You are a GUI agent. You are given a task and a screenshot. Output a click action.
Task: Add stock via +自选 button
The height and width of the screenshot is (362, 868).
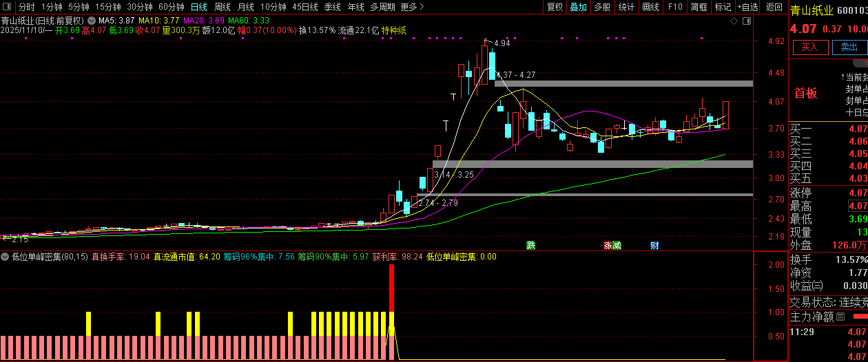coord(747,7)
